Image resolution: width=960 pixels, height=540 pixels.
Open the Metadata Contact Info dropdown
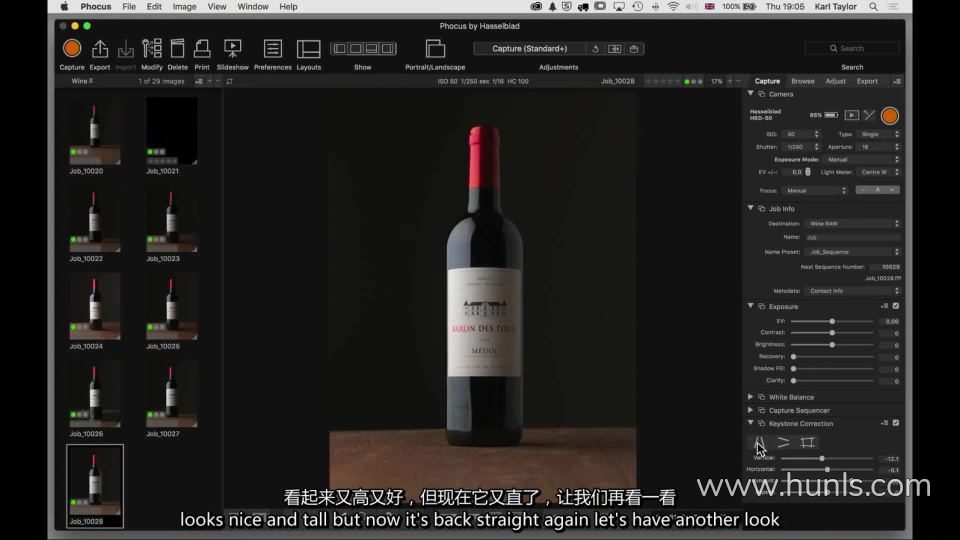point(853,291)
